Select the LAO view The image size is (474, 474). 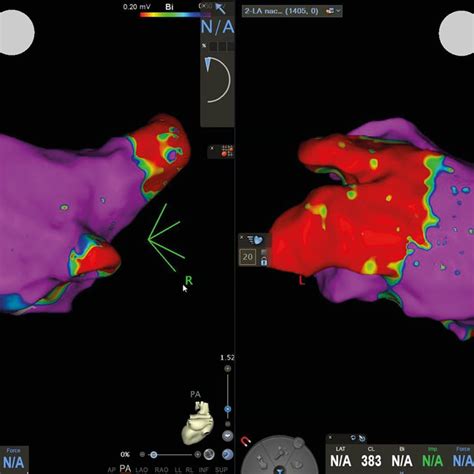141,470
